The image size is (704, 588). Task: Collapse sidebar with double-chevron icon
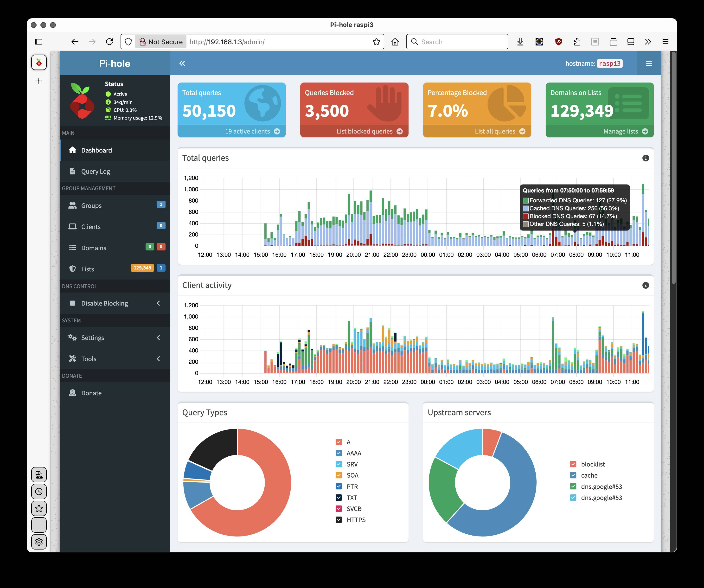[182, 63]
